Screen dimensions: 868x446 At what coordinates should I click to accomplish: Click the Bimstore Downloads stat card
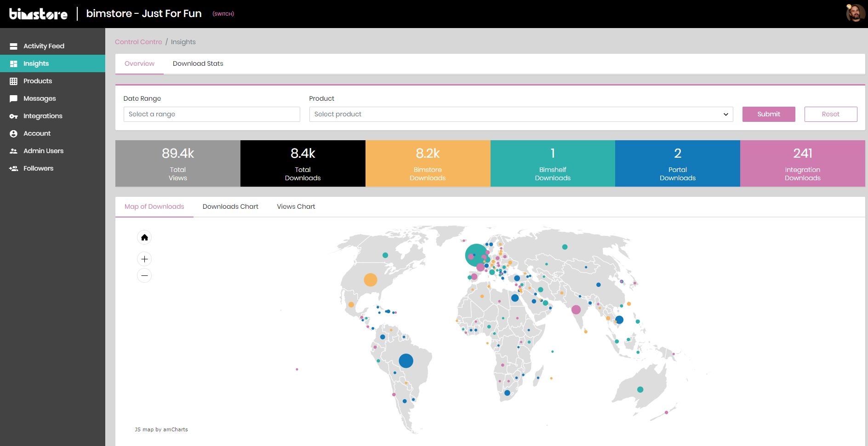428,163
